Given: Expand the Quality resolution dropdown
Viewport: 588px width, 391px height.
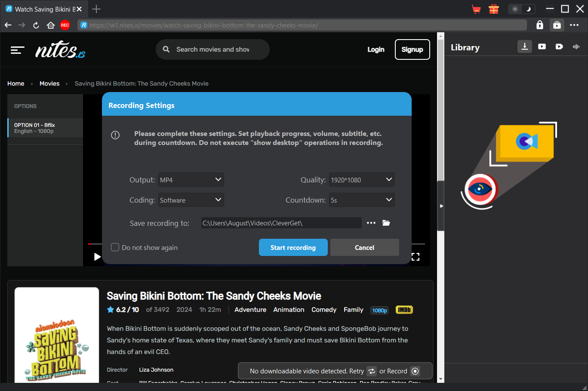Looking at the screenshot, I should [x=361, y=180].
